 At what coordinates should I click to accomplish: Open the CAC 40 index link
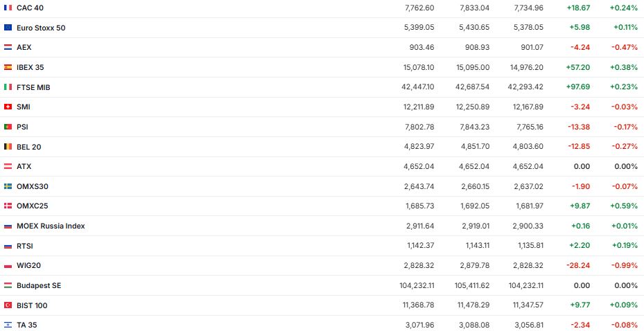pyautogui.click(x=31, y=8)
